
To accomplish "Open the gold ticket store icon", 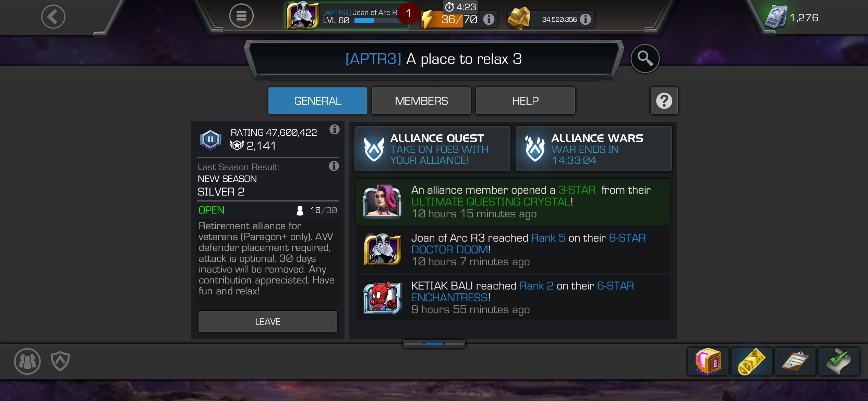I will click(x=751, y=362).
